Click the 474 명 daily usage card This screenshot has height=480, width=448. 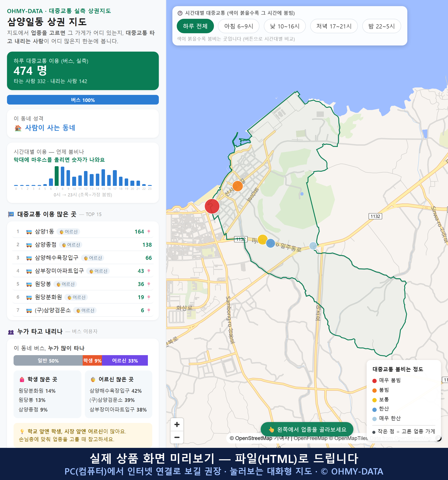point(83,71)
